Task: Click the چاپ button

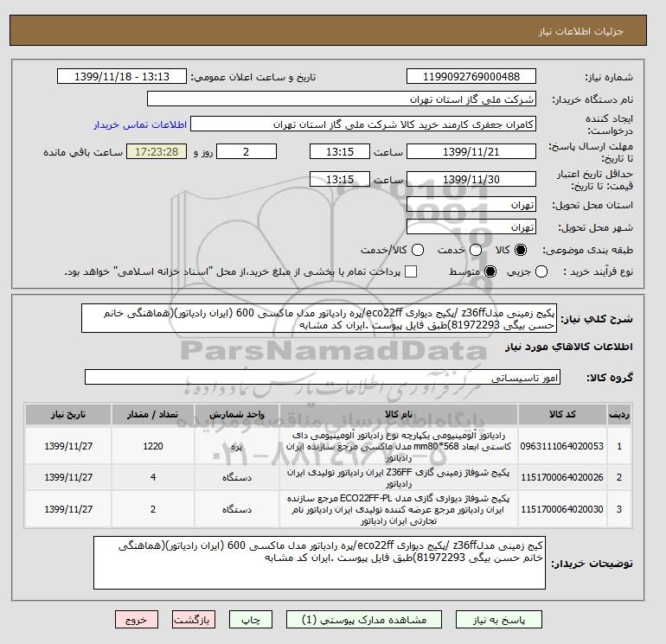Action: pos(251,620)
